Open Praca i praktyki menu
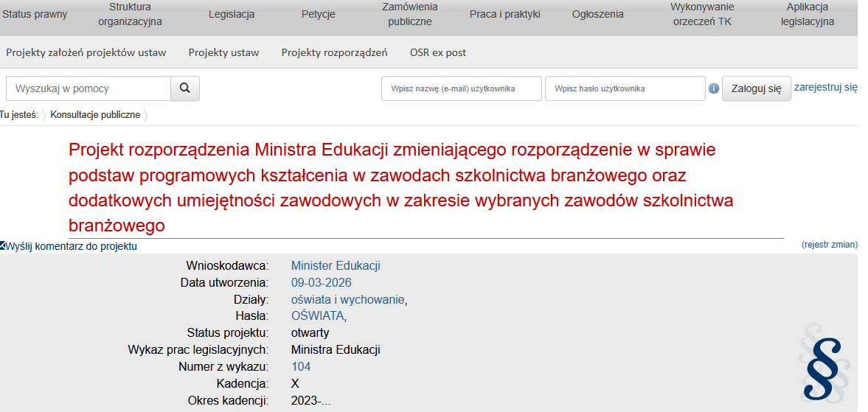Screen dimensions: 868x412 504,14
